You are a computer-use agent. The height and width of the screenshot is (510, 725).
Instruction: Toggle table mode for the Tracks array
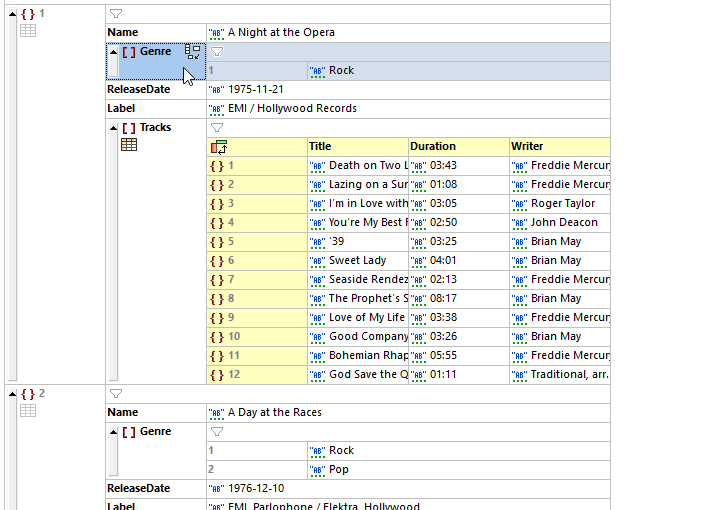[129, 145]
